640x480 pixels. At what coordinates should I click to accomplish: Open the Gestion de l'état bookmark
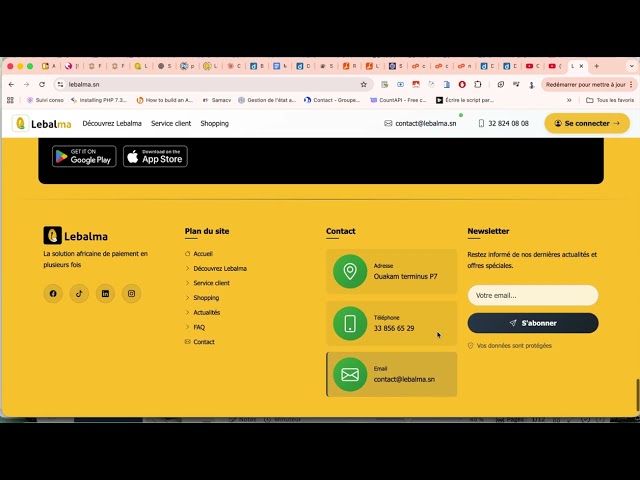pos(267,100)
